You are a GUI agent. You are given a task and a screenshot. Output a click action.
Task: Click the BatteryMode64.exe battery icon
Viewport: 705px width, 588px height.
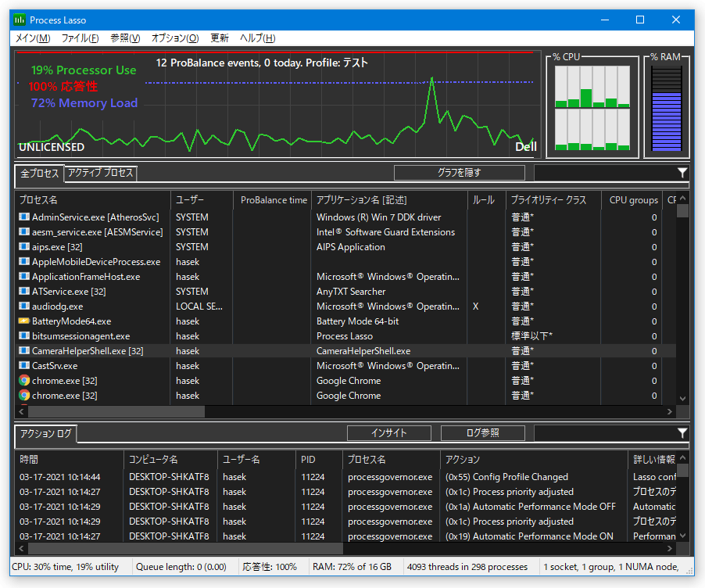tap(23, 321)
